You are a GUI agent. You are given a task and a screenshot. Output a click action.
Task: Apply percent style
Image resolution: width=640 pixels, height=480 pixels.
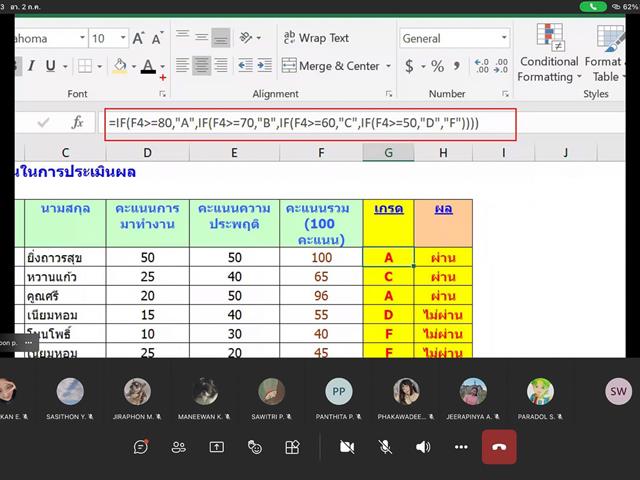[438, 66]
